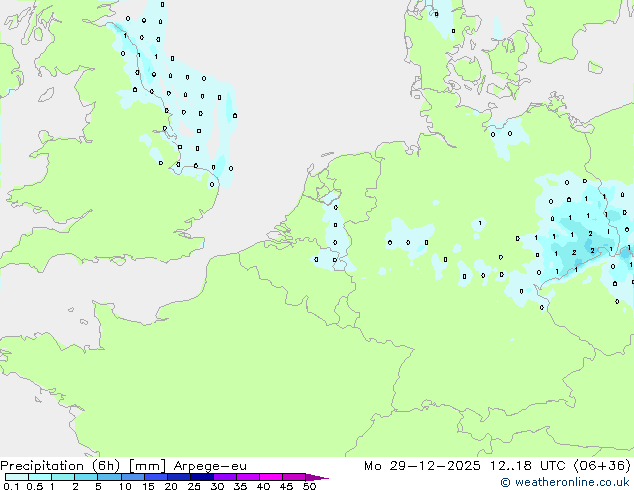Click the "40" legend value label
634x490 pixels.
tap(263, 486)
